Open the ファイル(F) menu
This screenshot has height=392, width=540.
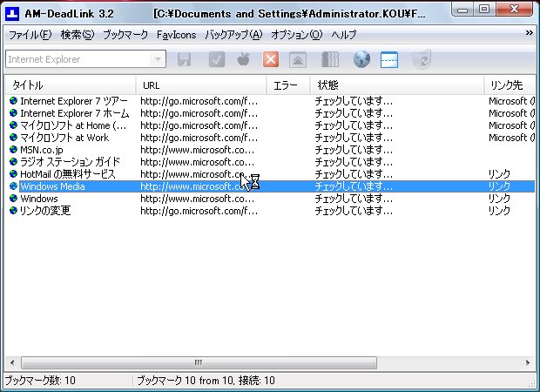click(x=30, y=35)
